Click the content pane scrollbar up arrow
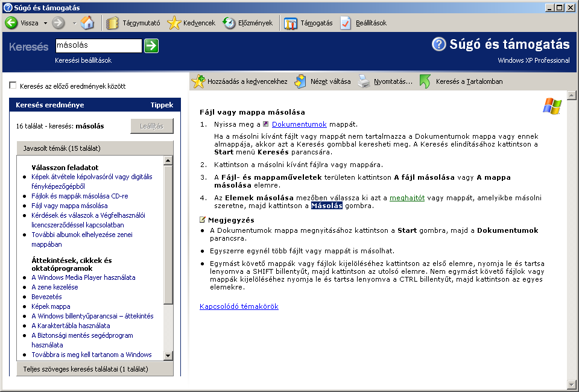 pyautogui.click(x=572, y=95)
